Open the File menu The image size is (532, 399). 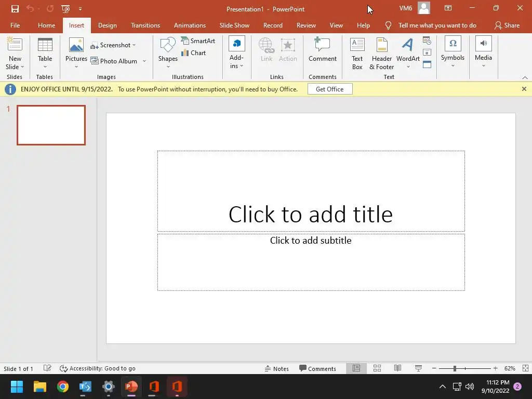pos(15,25)
